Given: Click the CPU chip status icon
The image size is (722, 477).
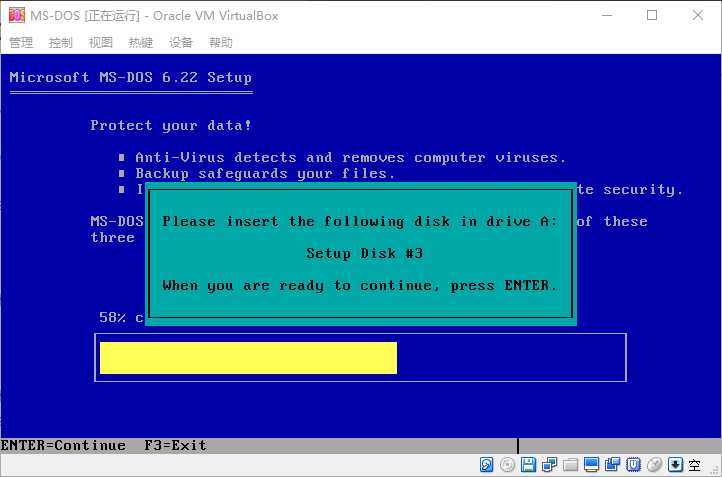Looking at the screenshot, I should (633, 465).
